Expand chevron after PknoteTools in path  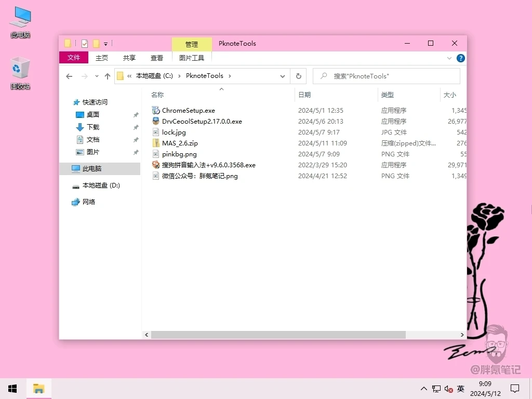[x=230, y=76]
